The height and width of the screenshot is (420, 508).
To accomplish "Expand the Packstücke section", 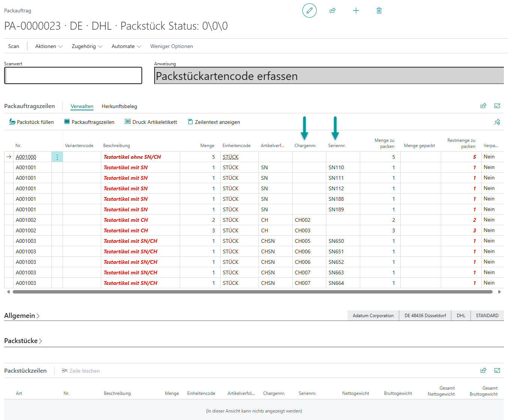I will pos(23,341).
